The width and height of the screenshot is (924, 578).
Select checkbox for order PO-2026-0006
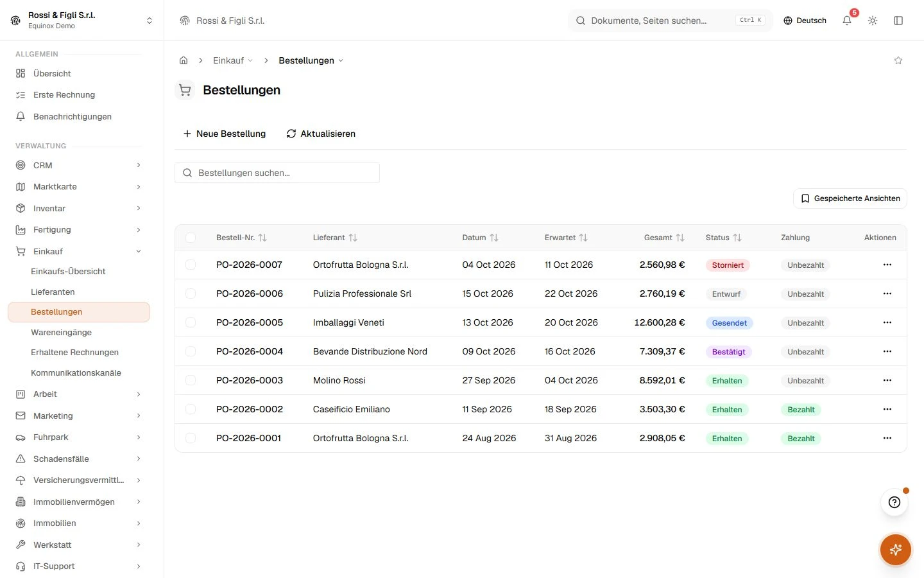[191, 293]
